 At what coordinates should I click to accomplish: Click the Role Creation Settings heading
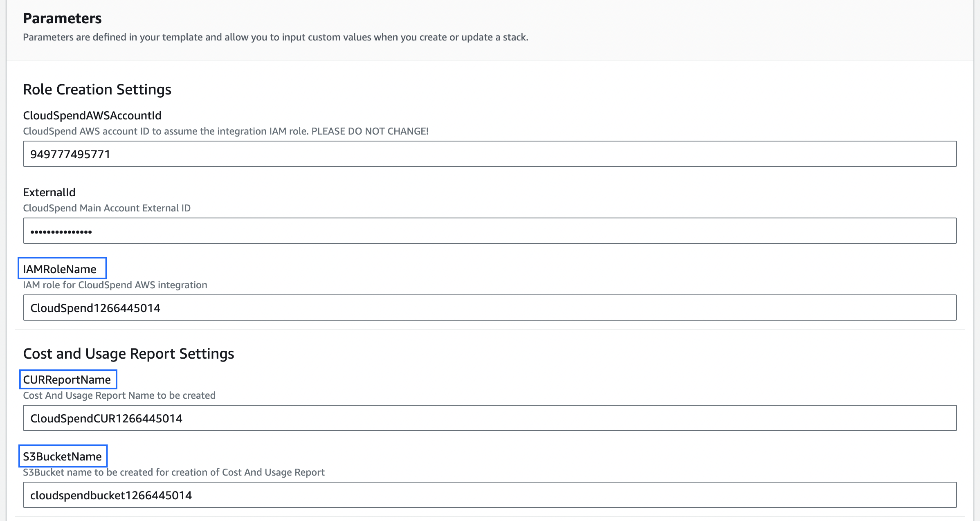pos(97,89)
